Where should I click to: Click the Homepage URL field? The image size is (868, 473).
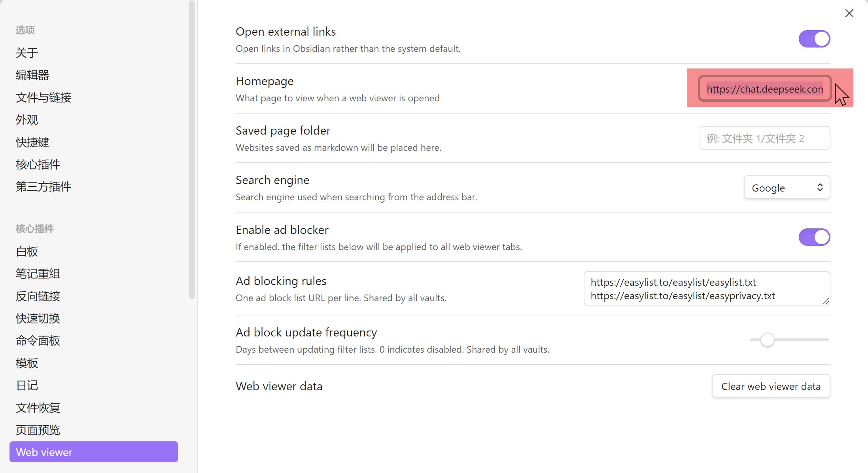(x=764, y=89)
